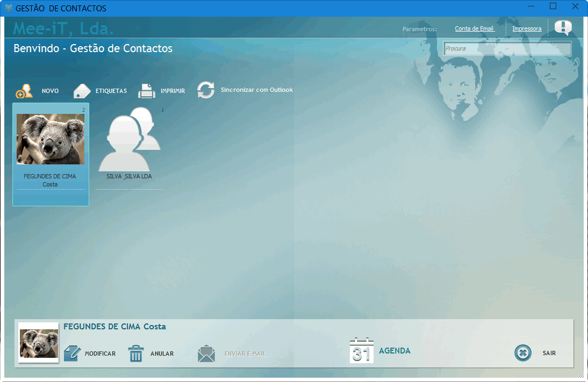Click the SAIR exit circle icon
The height and width of the screenshot is (382, 588).
click(x=523, y=353)
